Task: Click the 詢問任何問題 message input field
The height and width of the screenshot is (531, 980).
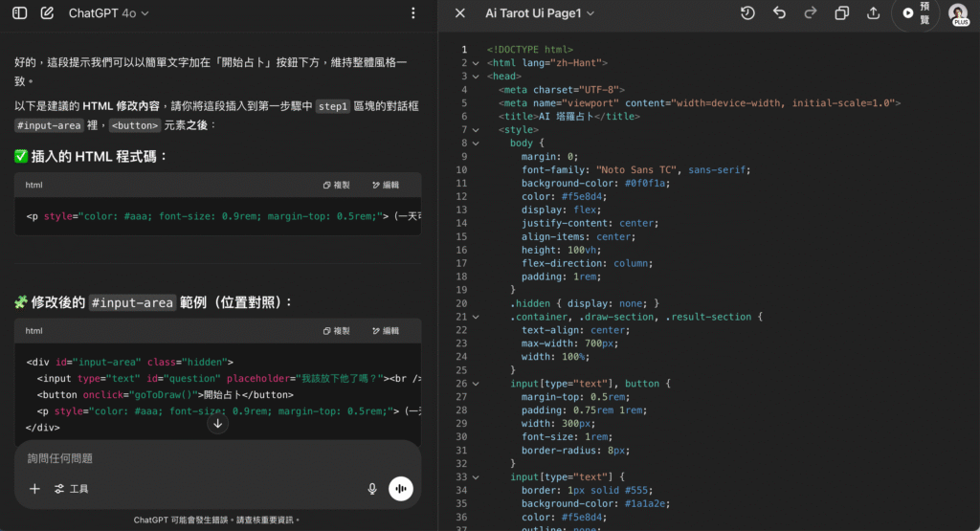Action: pos(191,458)
